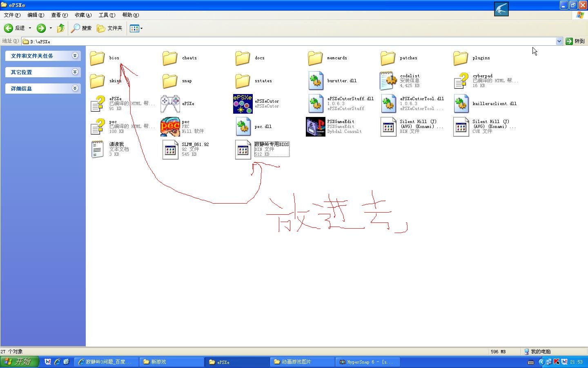
Task: Open the Tools menu
Action: [107, 15]
